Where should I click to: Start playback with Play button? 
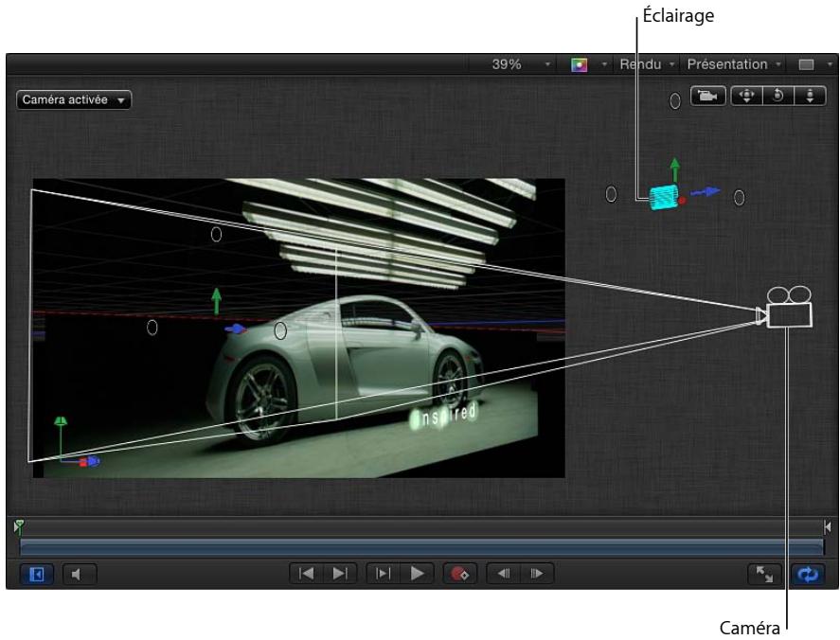point(417,574)
